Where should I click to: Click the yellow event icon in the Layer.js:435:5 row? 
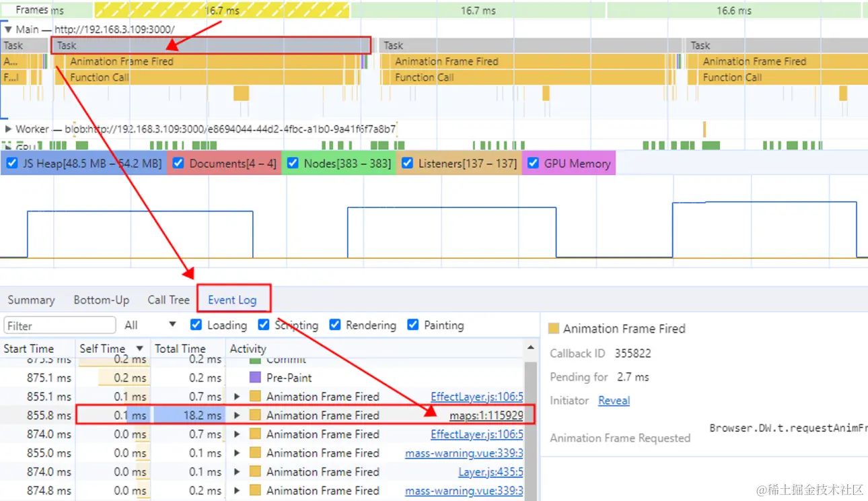click(255, 472)
